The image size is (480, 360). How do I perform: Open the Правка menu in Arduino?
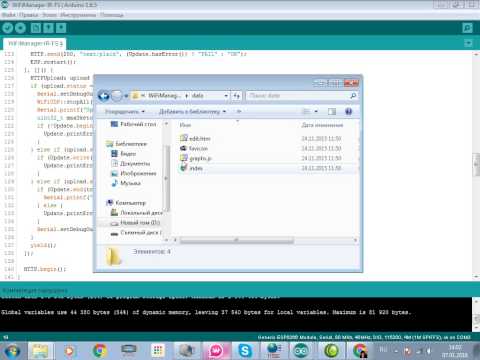click(28, 15)
